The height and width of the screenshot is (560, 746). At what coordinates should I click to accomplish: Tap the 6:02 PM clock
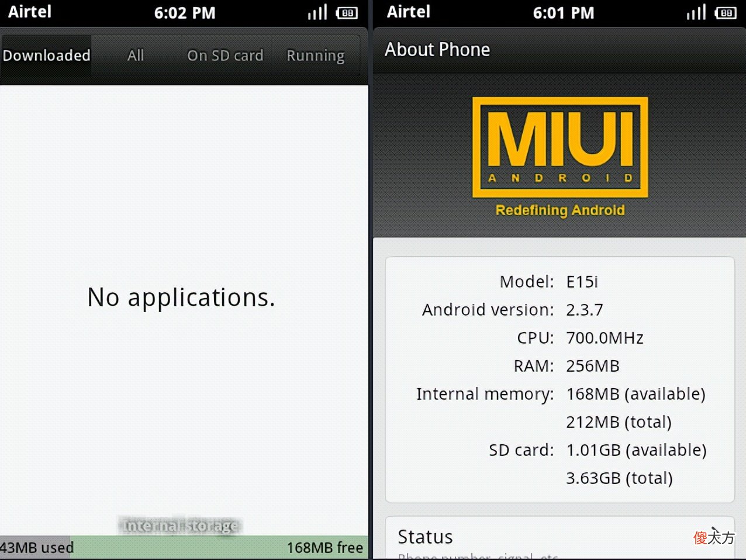pyautogui.click(x=185, y=13)
